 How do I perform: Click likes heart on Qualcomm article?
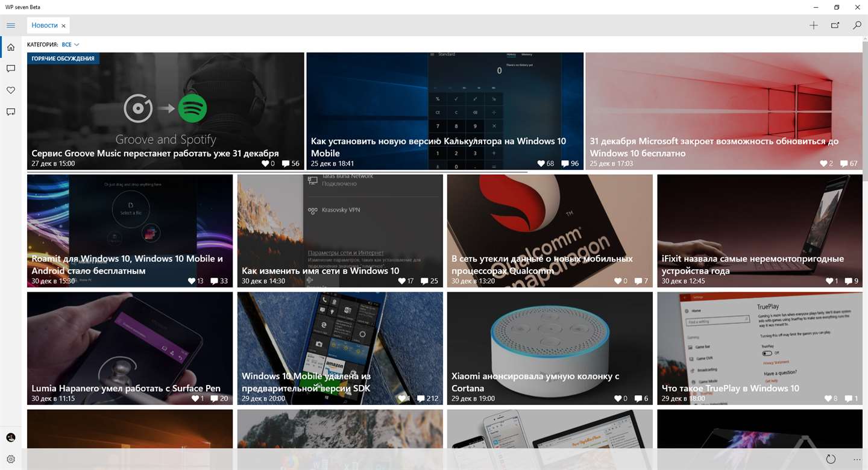point(618,281)
